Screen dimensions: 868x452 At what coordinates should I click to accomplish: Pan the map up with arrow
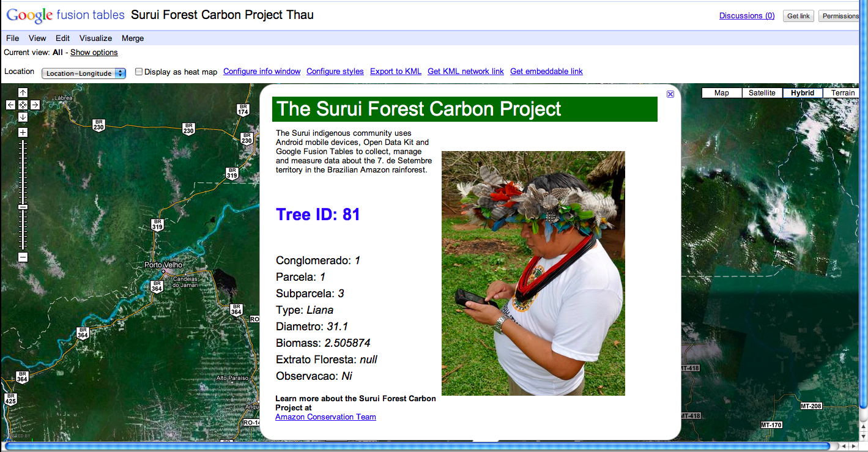click(23, 92)
